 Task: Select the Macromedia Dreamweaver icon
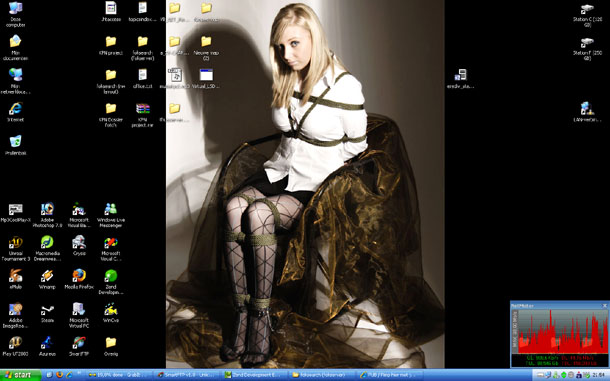[x=47, y=248]
